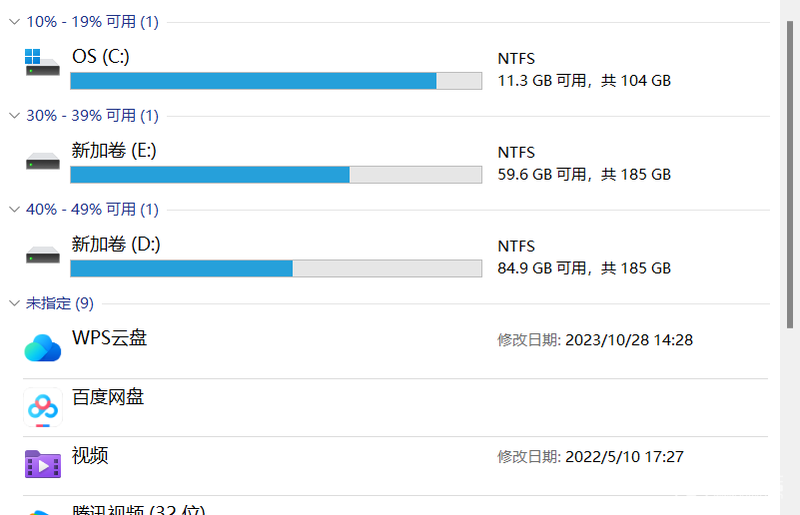
Task: Select the 百度网盘 item label
Action: point(108,397)
